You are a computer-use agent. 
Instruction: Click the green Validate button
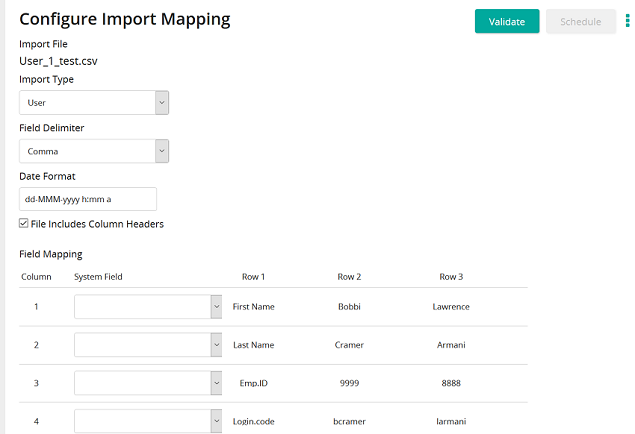point(507,21)
